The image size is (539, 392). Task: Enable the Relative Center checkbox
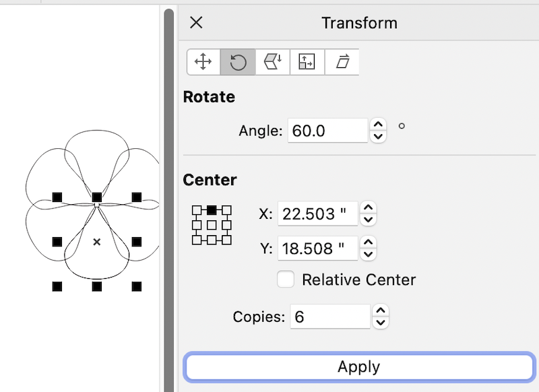[286, 280]
